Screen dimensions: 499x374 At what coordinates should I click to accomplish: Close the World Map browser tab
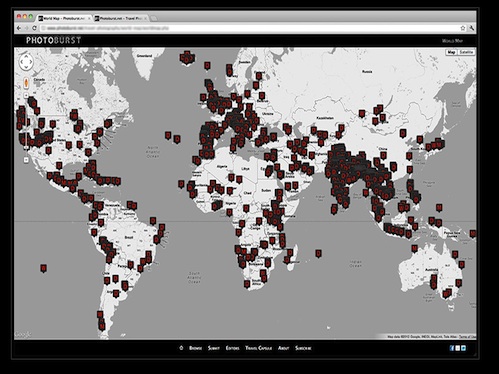pos(89,18)
